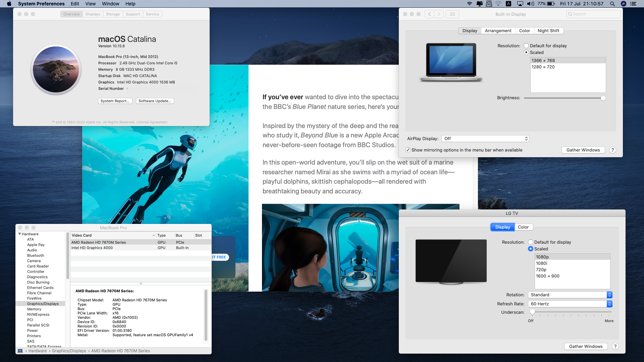Click the LG TV display thumbnail image
Image resolution: width=644 pixels, height=362 pixels.
pos(451,262)
